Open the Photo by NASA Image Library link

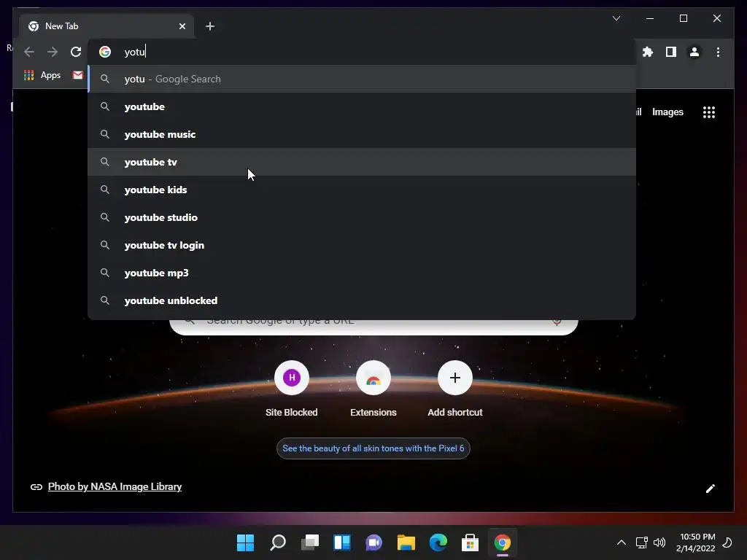point(115,486)
